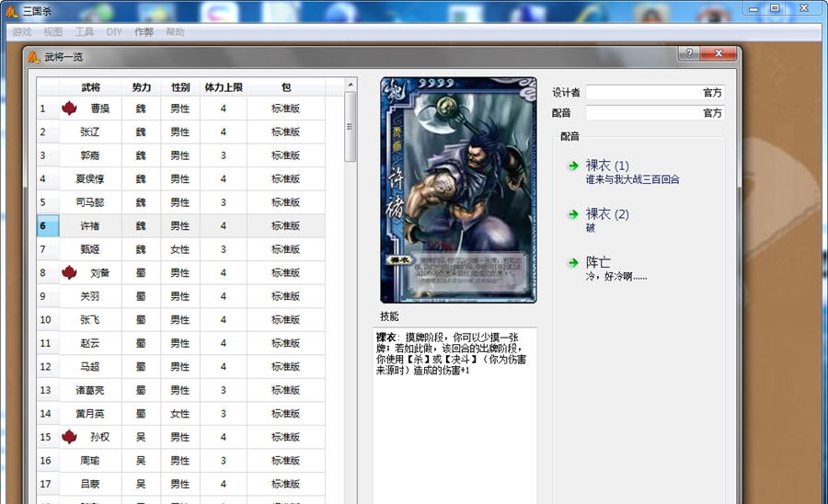The width and height of the screenshot is (828, 504).
Task: Sort table by 包 column header
Action: tap(286, 87)
